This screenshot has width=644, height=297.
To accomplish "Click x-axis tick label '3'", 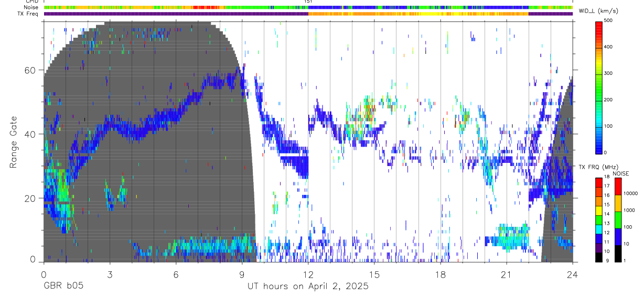I will (110, 274).
